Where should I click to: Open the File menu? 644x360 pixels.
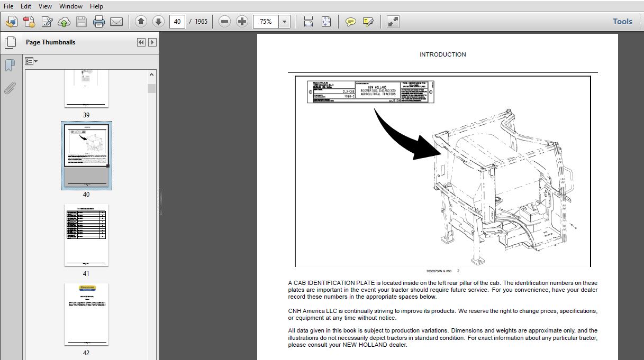[x=8, y=6]
